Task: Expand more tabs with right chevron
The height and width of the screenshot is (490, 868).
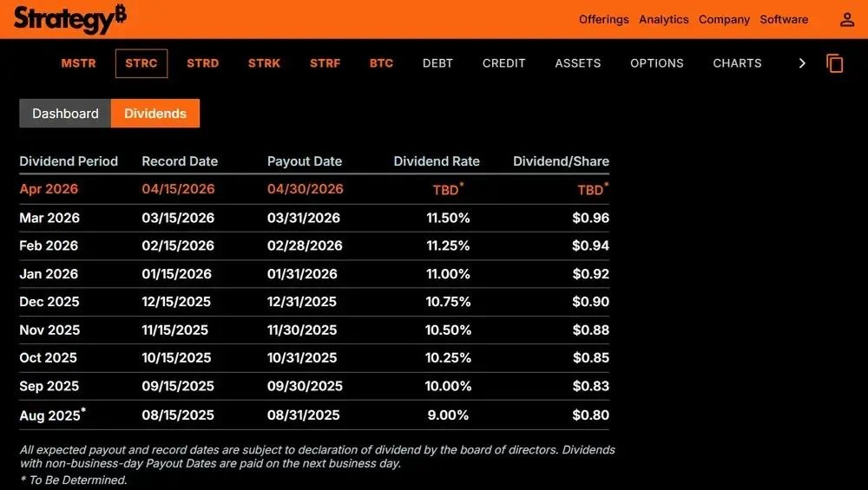Action: [801, 63]
